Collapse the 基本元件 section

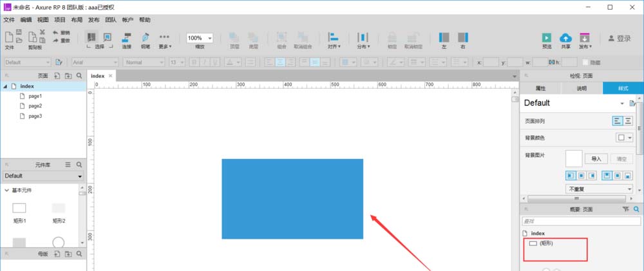pos(7,191)
